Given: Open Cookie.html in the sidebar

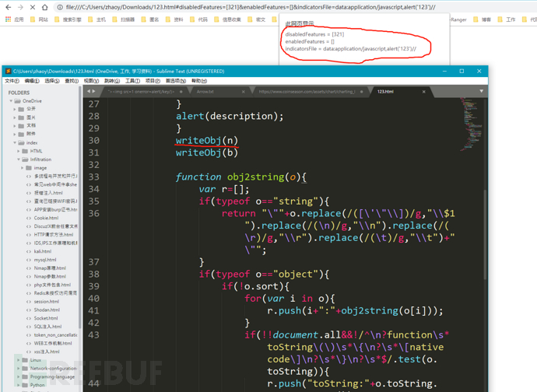Looking at the screenshot, I should 46,218.
